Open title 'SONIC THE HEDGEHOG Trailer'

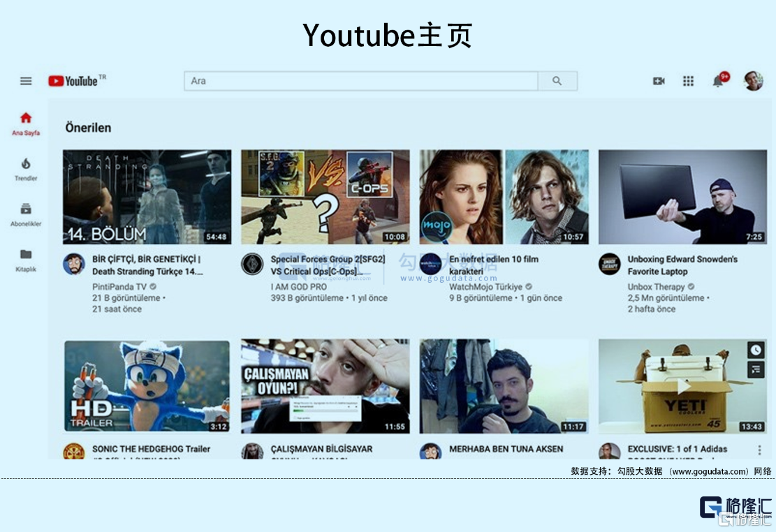click(151, 449)
